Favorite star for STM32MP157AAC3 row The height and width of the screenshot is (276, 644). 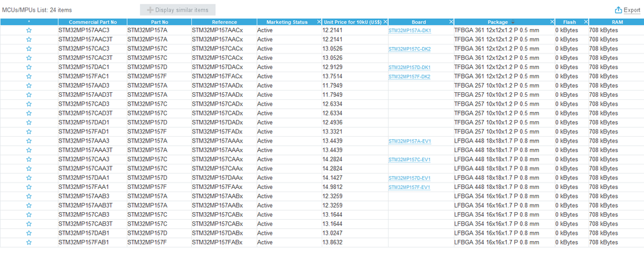[29, 30]
